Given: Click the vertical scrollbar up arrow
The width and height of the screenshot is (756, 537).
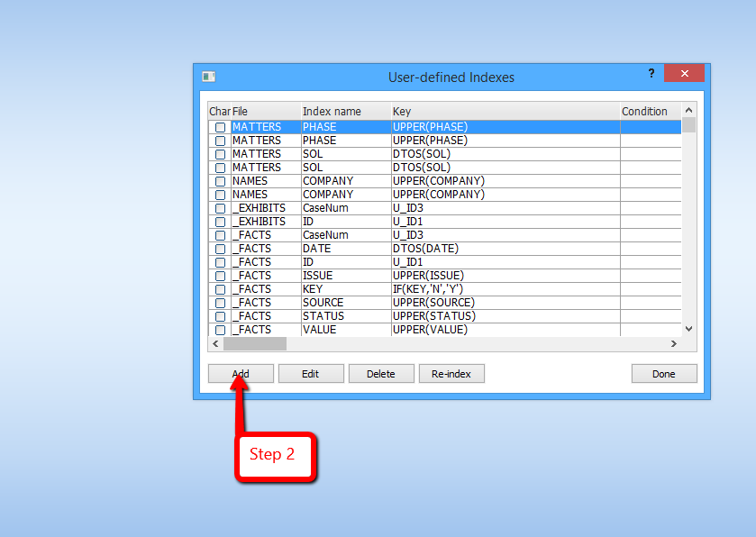Looking at the screenshot, I should [x=688, y=111].
